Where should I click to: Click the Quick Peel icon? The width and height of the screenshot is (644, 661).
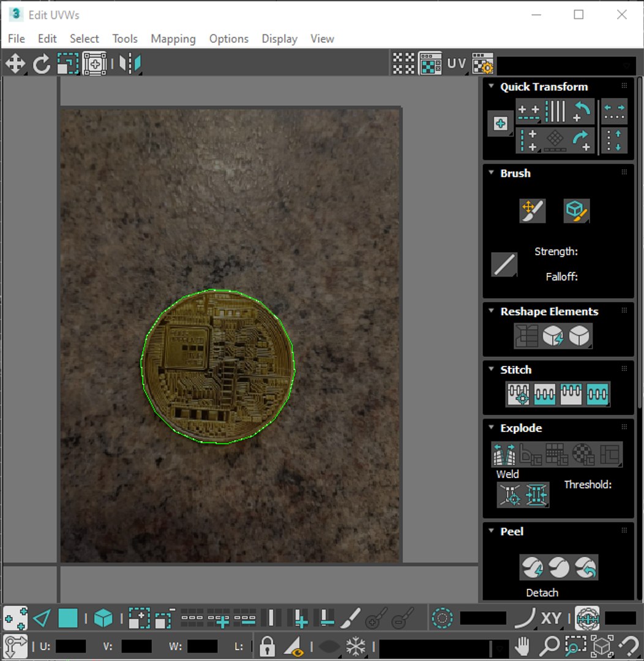point(533,567)
